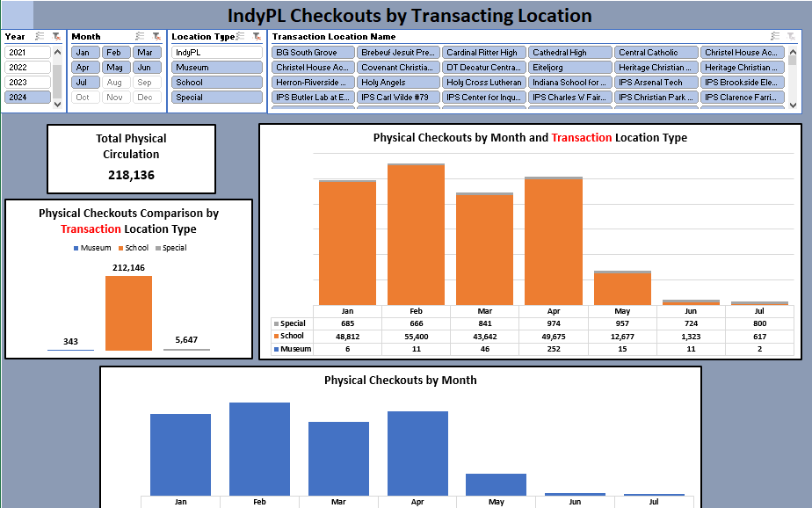Deselect 2024 in the Year slicer
The height and width of the screenshot is (508, 812).
coord(25,97)
